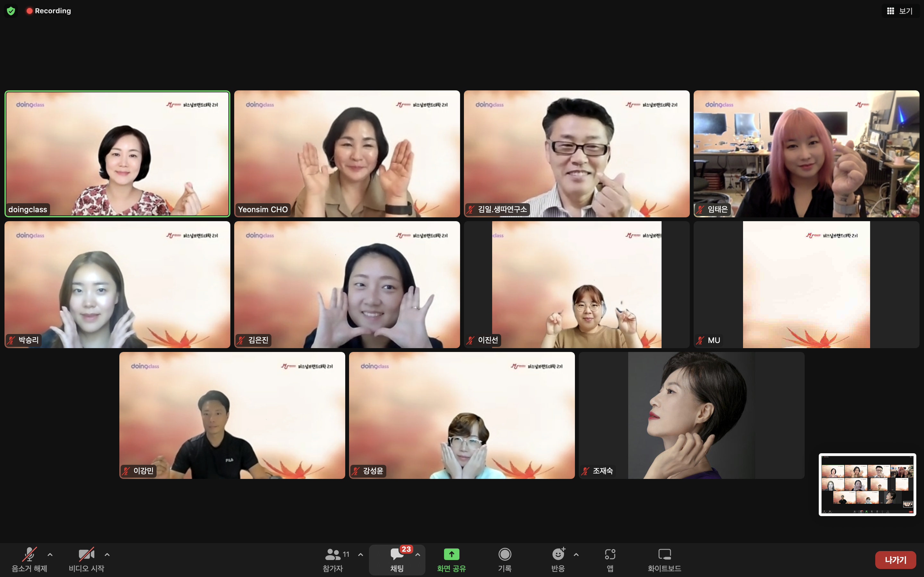Click the floating mini meeting preview thumbnail

click(867, 484)
